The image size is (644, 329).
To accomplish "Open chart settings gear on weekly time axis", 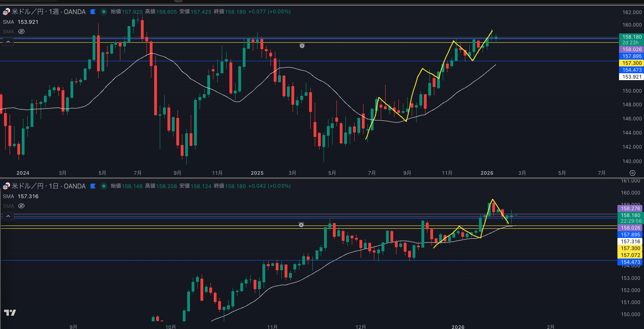I will 632,173.
